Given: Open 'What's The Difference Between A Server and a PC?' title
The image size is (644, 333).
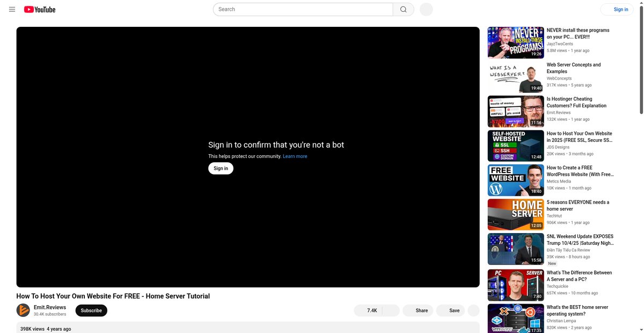Looking at the screenshot, I should pyautogui.click(x=579, y=276).
